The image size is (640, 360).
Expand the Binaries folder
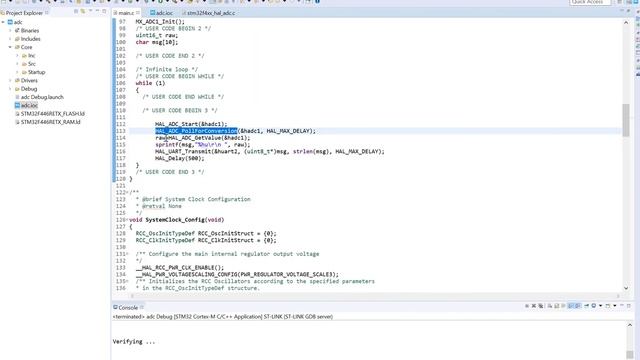(x=10, y=31)
